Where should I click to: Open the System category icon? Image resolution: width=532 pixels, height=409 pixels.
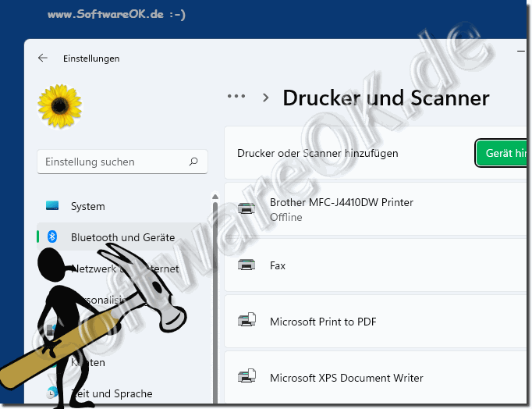click(x=52, y=206)
